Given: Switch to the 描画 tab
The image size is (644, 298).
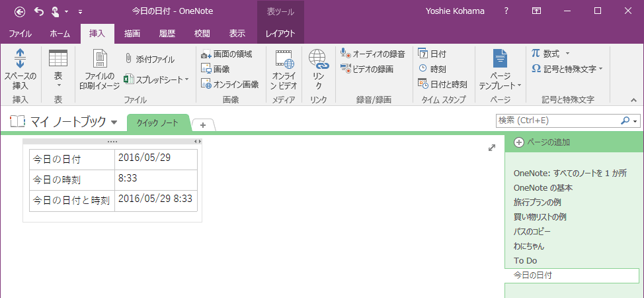Looking at the screenshot, I should [x=132, y=34].
